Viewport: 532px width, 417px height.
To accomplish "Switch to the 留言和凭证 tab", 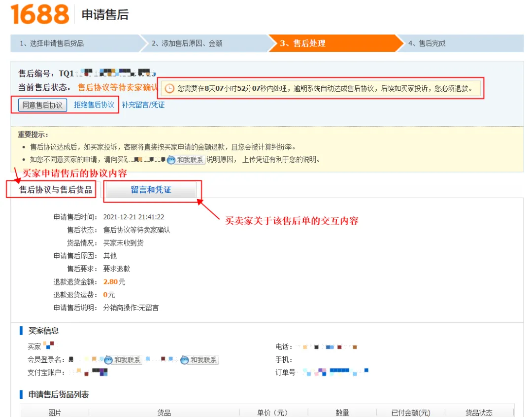I will pyautogui.click(x=151, y=190).
